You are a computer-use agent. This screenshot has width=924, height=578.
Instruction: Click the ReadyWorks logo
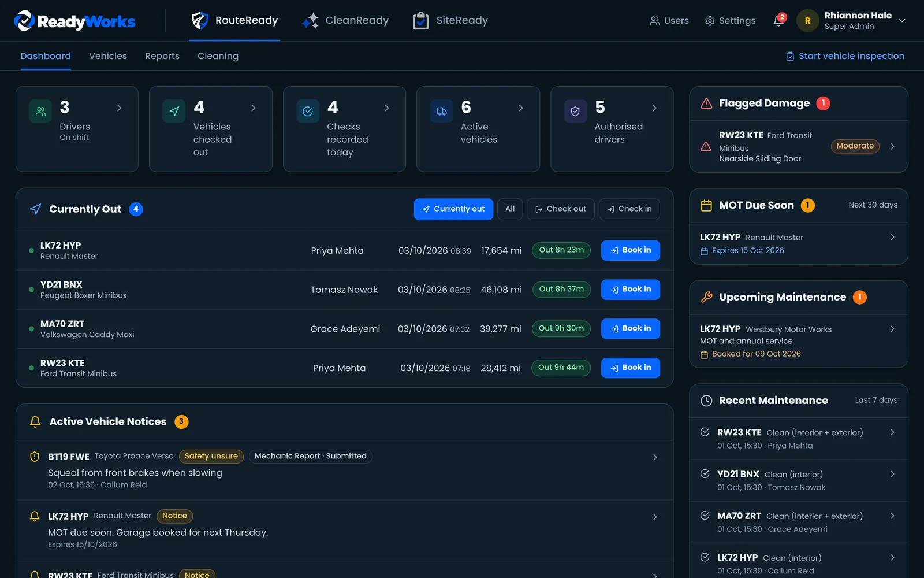[x=74, y=21]
